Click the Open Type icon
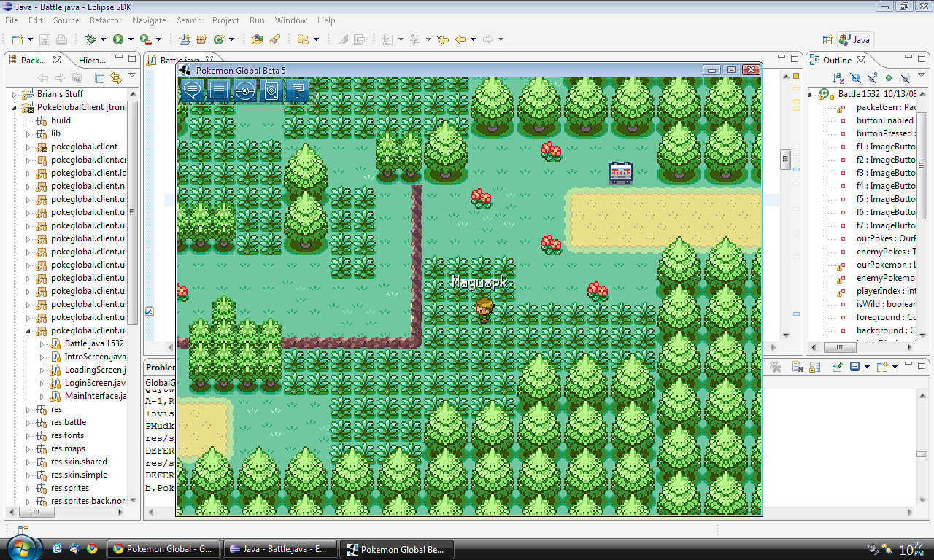This screenshot has height=560, width=934. coord(257,39)
